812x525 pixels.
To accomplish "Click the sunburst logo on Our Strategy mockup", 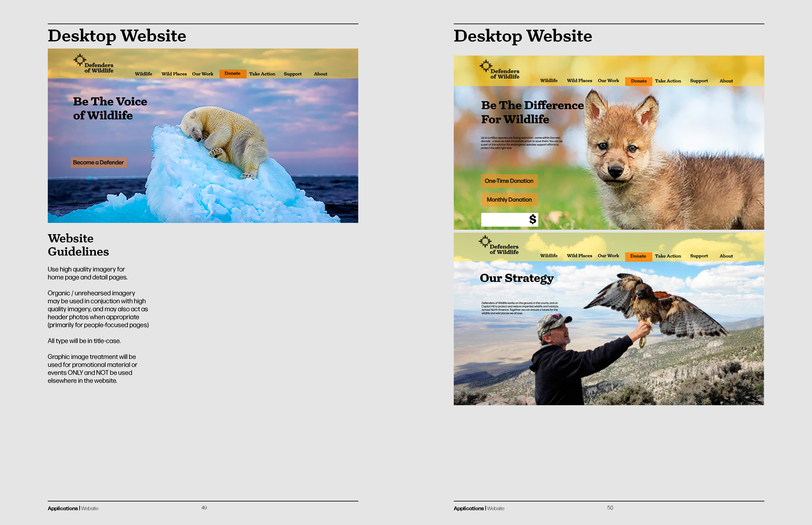I will click(x=485, y=241).
